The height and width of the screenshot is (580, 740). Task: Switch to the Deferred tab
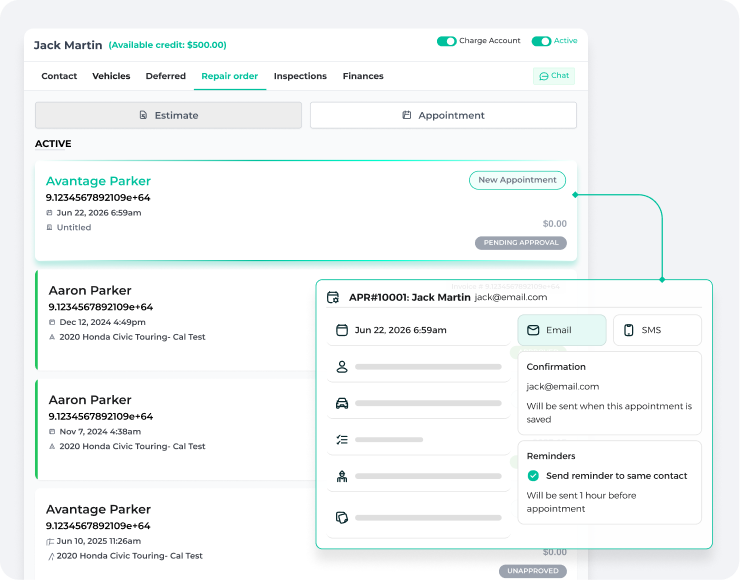(x=166, y=76)
